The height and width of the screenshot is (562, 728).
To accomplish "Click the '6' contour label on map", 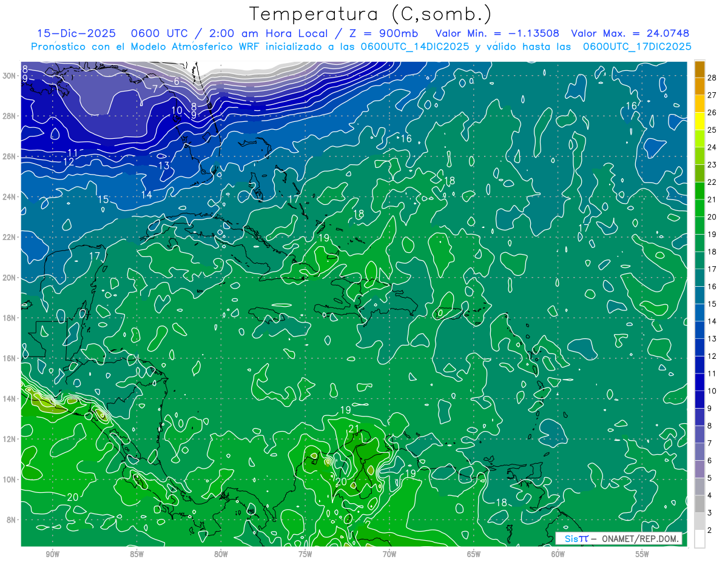I will click(x=177, y=81).
